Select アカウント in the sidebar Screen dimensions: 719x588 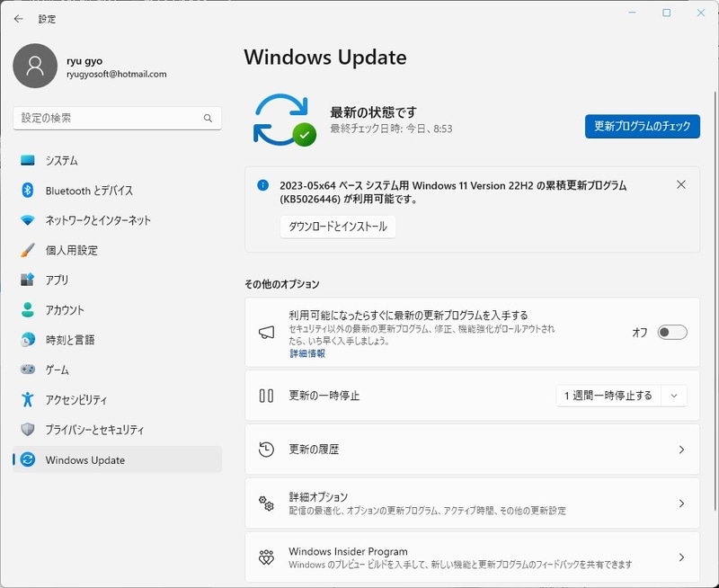(x=118, y=309)
